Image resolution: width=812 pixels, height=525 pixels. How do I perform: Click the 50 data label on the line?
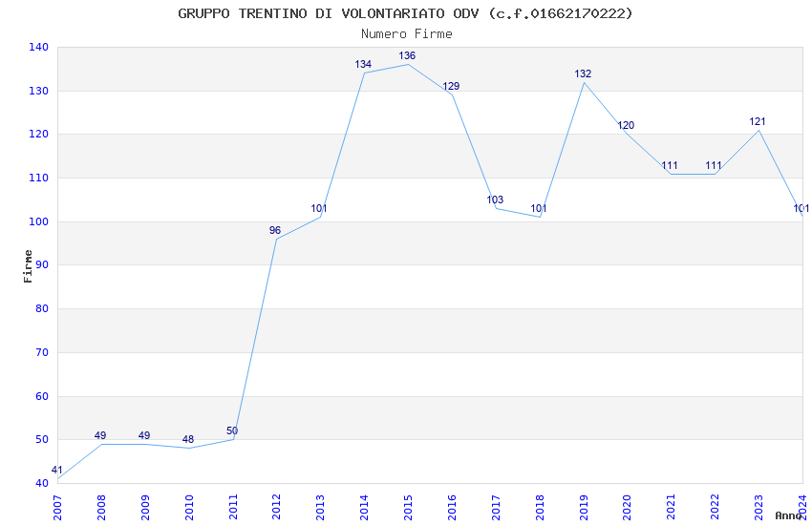(232, 430)
